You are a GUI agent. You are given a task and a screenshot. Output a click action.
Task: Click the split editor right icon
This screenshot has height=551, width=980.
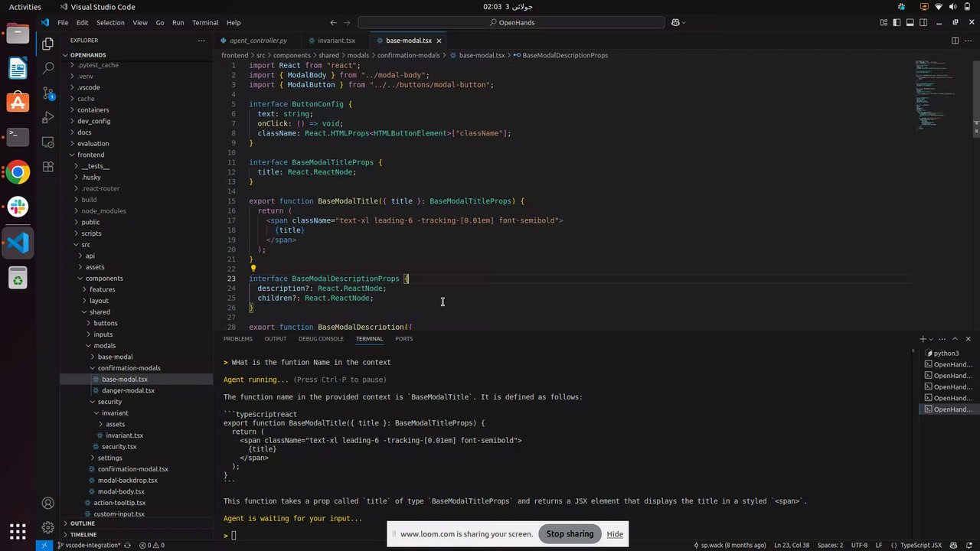click(x=955, y=41)
